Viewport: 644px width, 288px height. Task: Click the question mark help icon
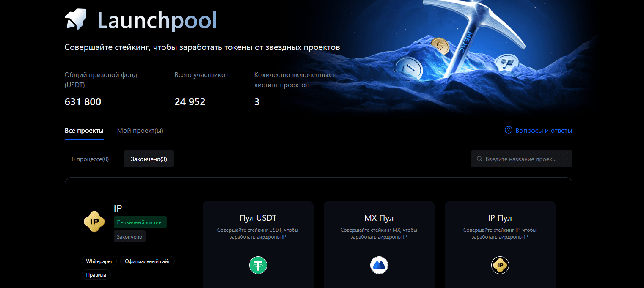point(509,130)
